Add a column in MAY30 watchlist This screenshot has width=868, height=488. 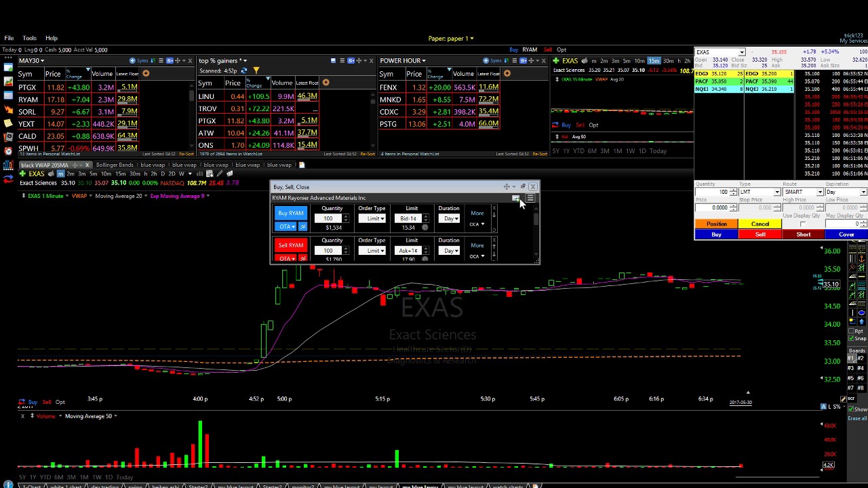pos(146,73)
